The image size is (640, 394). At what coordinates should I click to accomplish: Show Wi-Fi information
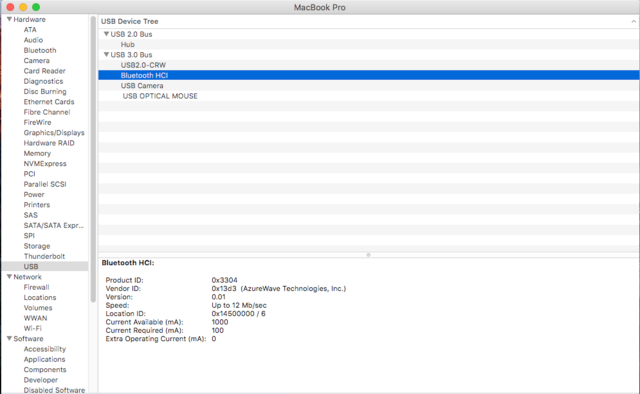point(33,328)
